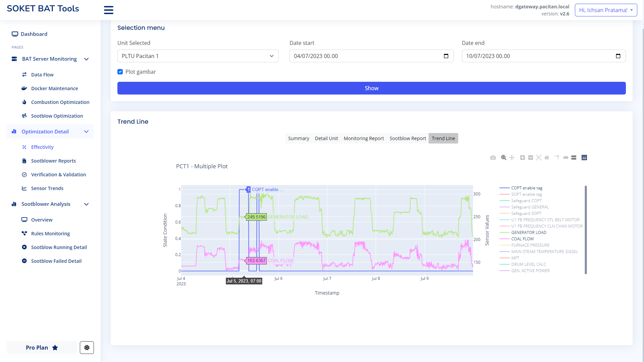Click the plot zoom in icon
This screenshot has height=362, width=644.
(523, 158)
